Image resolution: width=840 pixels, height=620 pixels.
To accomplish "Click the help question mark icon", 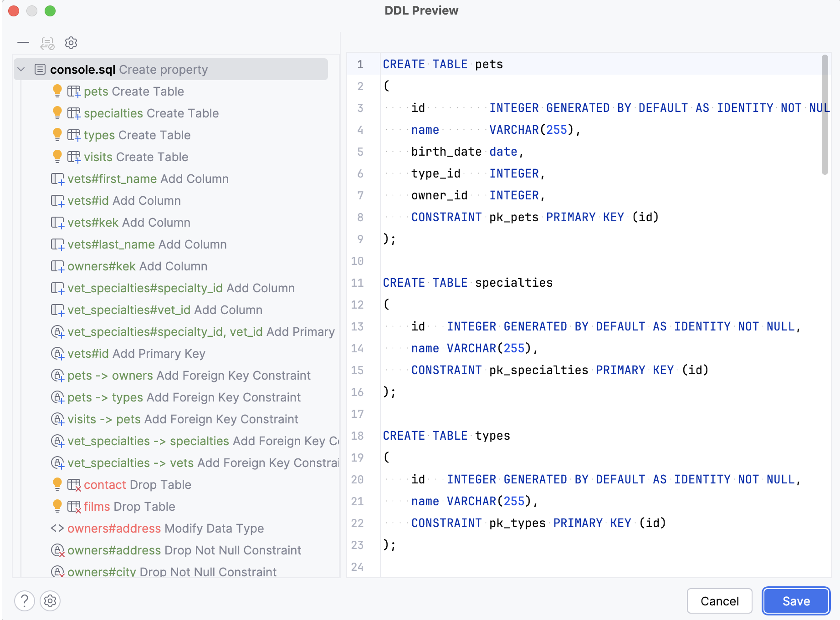I will [x=25, y=601].
